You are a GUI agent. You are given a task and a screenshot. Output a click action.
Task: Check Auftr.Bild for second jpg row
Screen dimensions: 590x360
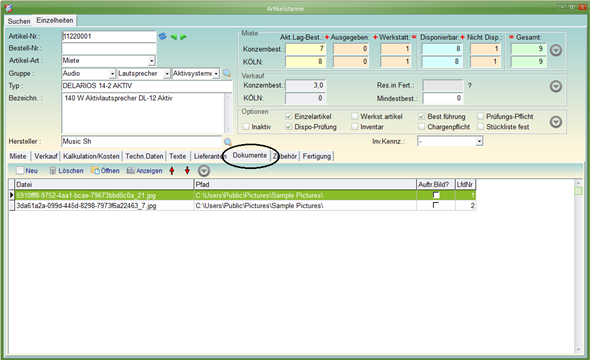[436, 205]
